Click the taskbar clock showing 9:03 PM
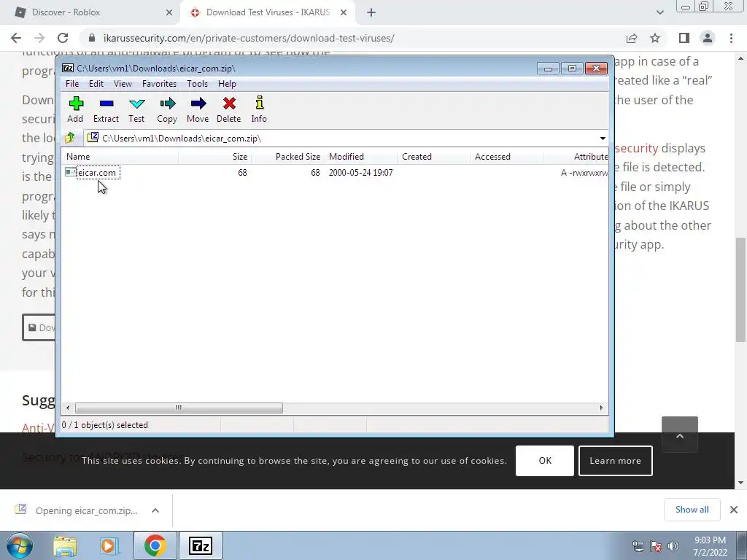The height and width of the screenshot is (560, 747). (x=710, y=546)
